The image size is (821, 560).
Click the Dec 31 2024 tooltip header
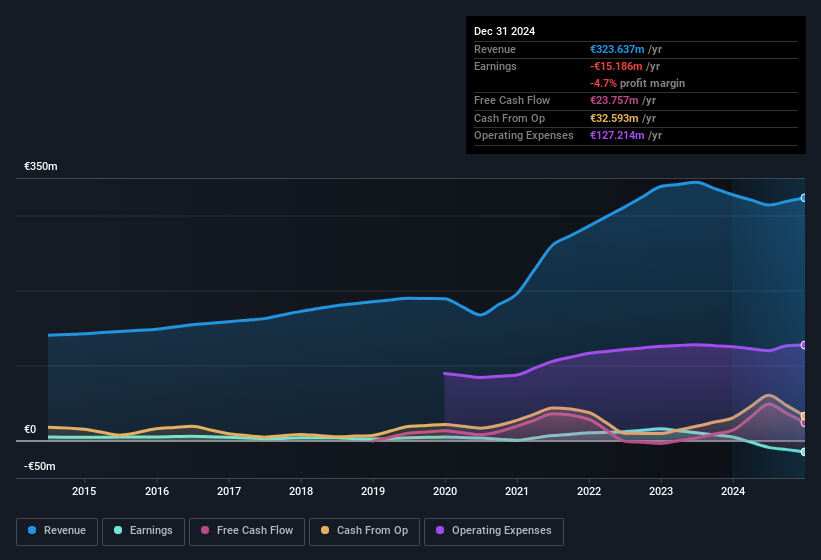[x=504, y=31]
